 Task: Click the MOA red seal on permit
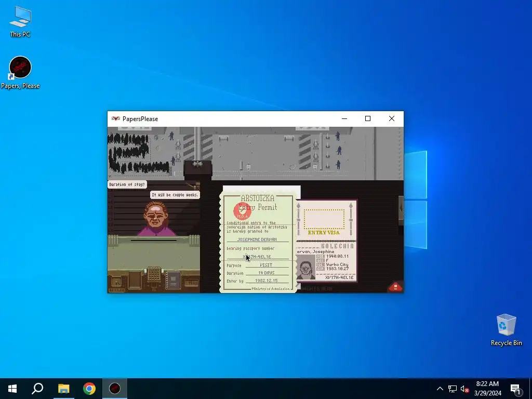[x=242, y=211]
